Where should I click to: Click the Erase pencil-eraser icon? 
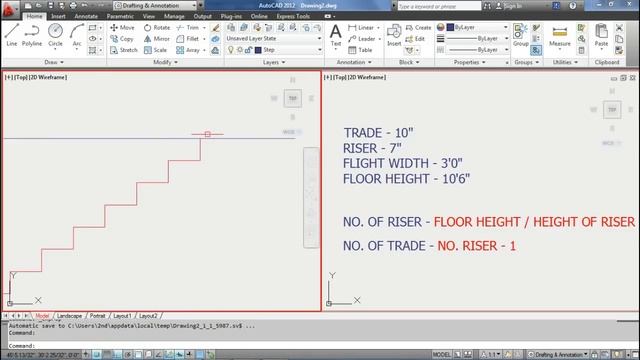(215, 28)
